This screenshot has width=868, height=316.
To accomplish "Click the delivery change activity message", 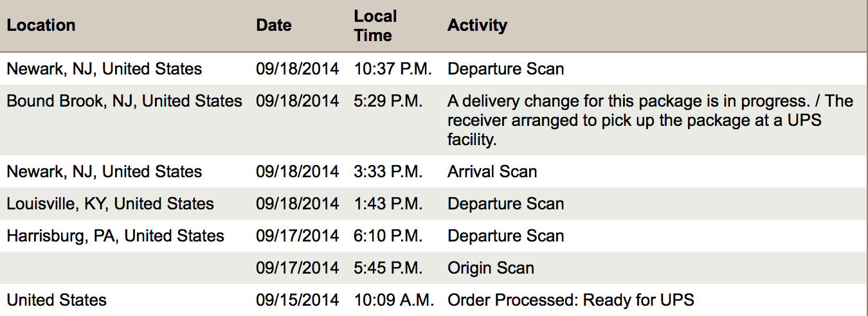I will (650, 120).
